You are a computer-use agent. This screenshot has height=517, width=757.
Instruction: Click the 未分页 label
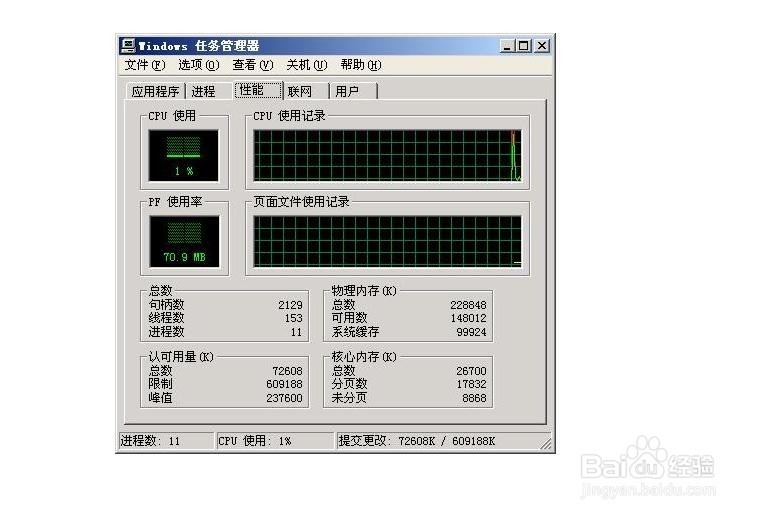click(349, 398)
